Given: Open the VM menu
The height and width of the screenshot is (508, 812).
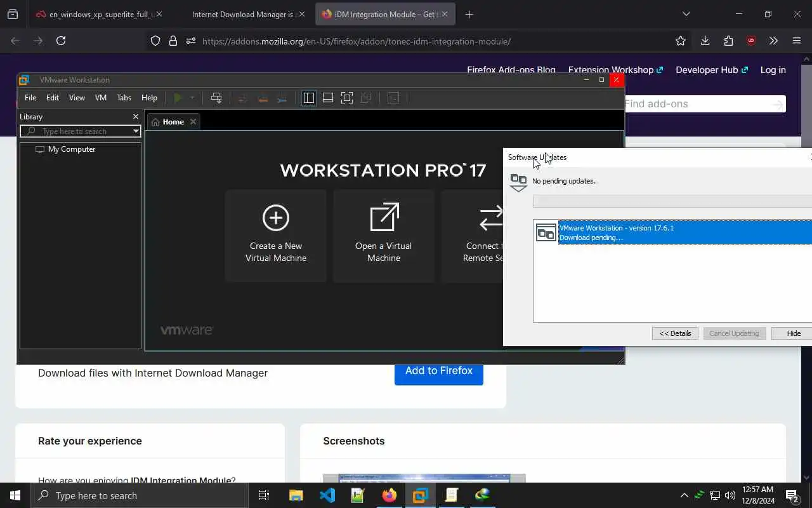Looking at the screenshot, I should click(x=101, y=98).
